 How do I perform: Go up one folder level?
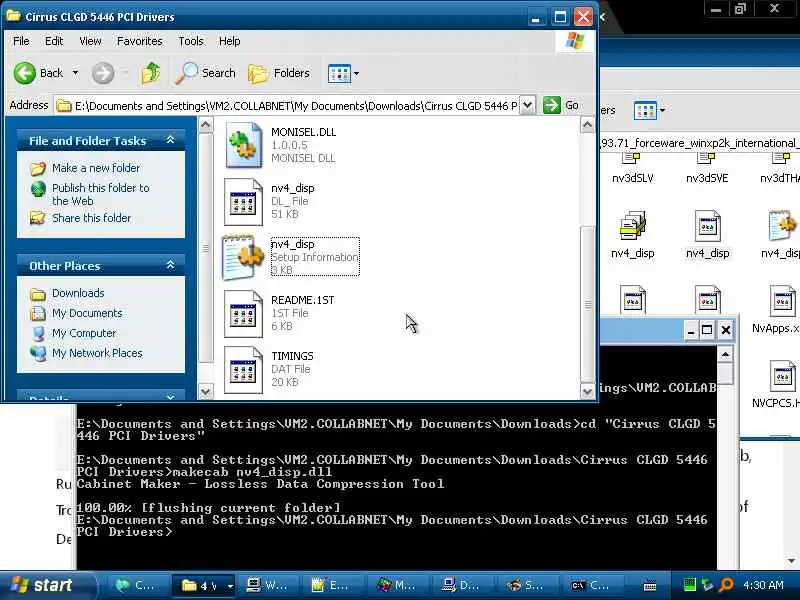(151, 73)
